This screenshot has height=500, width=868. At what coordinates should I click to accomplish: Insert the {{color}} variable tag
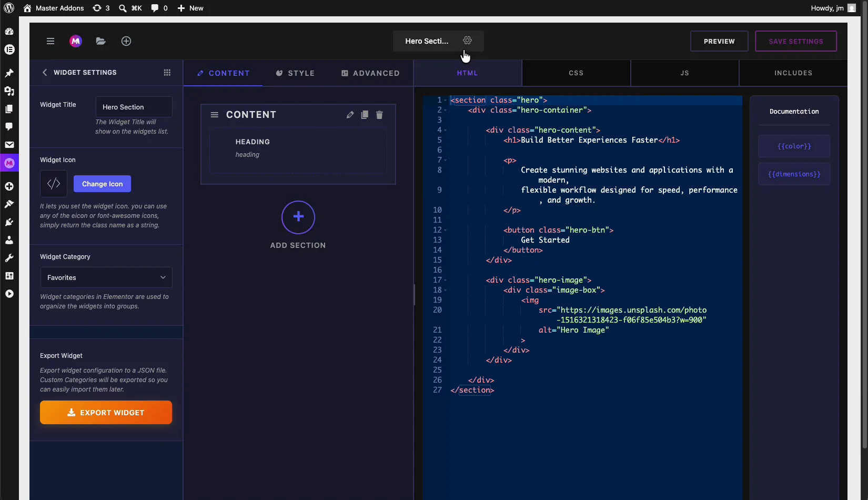794,146
